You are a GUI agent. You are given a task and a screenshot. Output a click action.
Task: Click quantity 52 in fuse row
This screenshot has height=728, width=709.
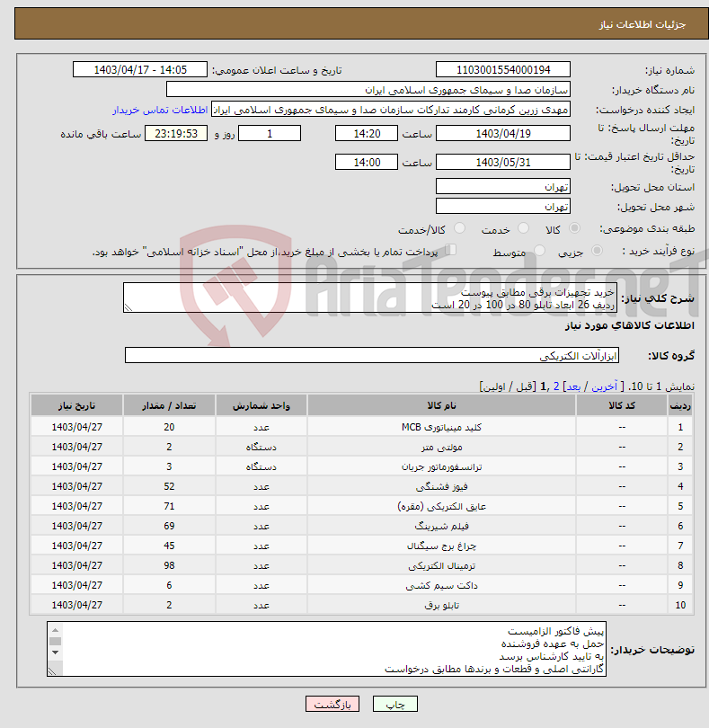pos(169,486)
